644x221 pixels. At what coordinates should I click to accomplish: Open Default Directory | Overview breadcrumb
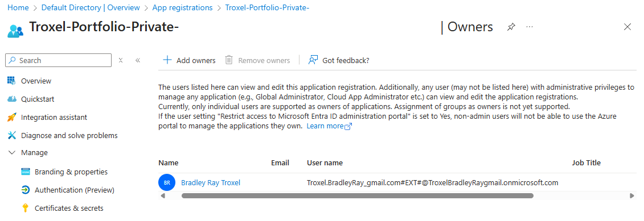point(91,8)
